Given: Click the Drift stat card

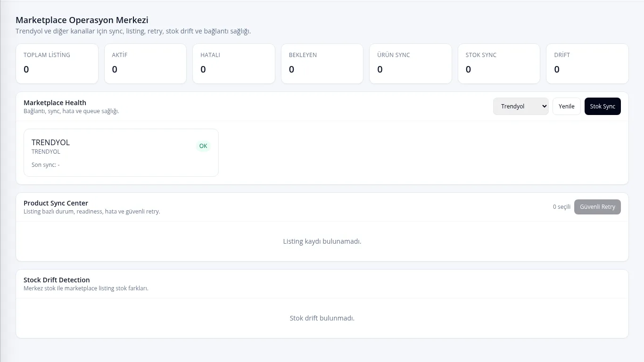Looking at the screenshot, I should click(x=587, y=64).
